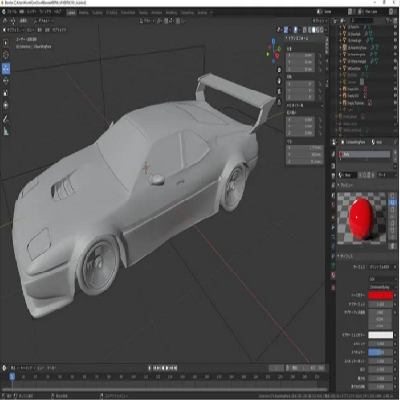Toggle camera view with the viewport camera icon
This screenshot has width=400, height=400.
click(x=279, y=91)
